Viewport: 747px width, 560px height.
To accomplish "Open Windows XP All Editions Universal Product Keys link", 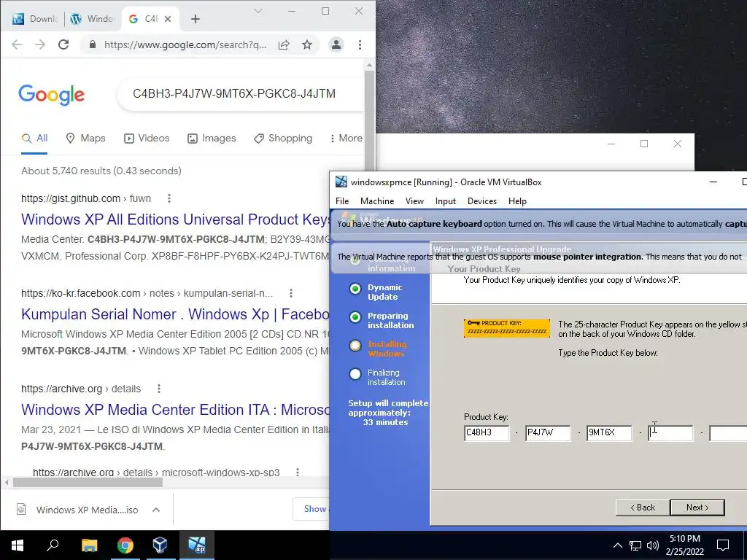I will coord(176,219).
